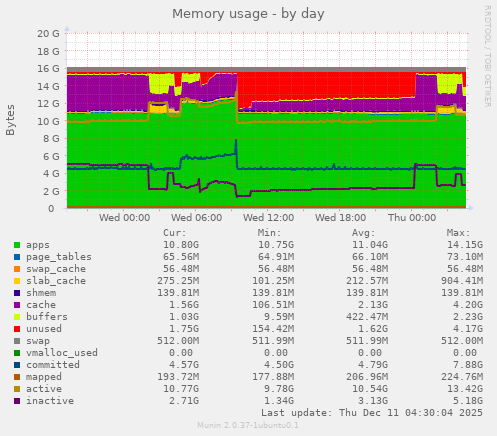Click the 'Memory usage - by day' title
The height and width of the screenshot is (436, 497).
click(248, 14)
